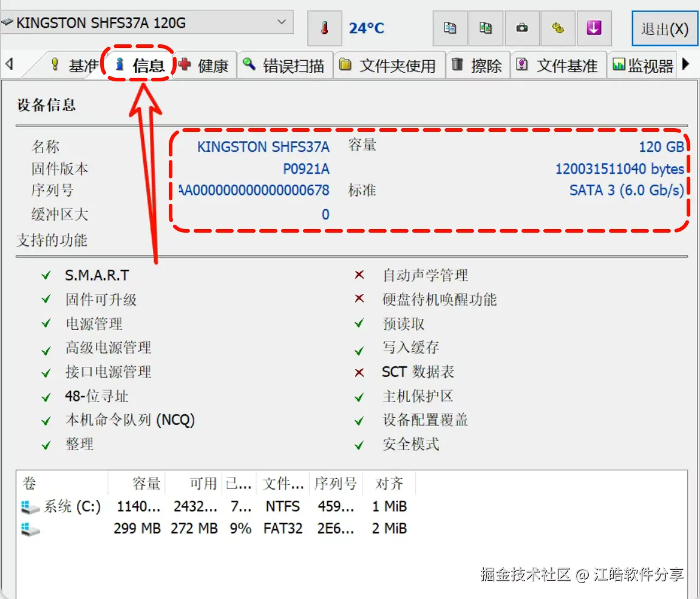Click the 整理 feature entry
Image resolution: width=700 pixels, height=599 pixels.
click(80, 444)
